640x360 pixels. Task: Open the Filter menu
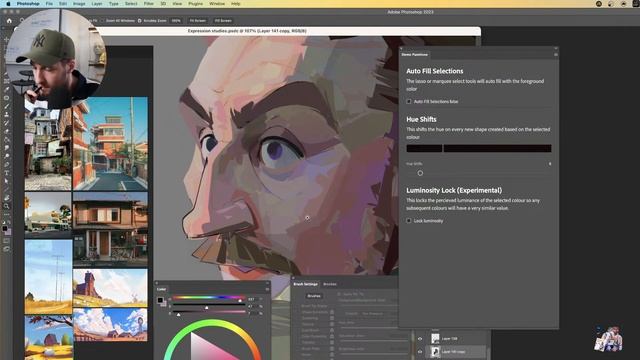149,4
